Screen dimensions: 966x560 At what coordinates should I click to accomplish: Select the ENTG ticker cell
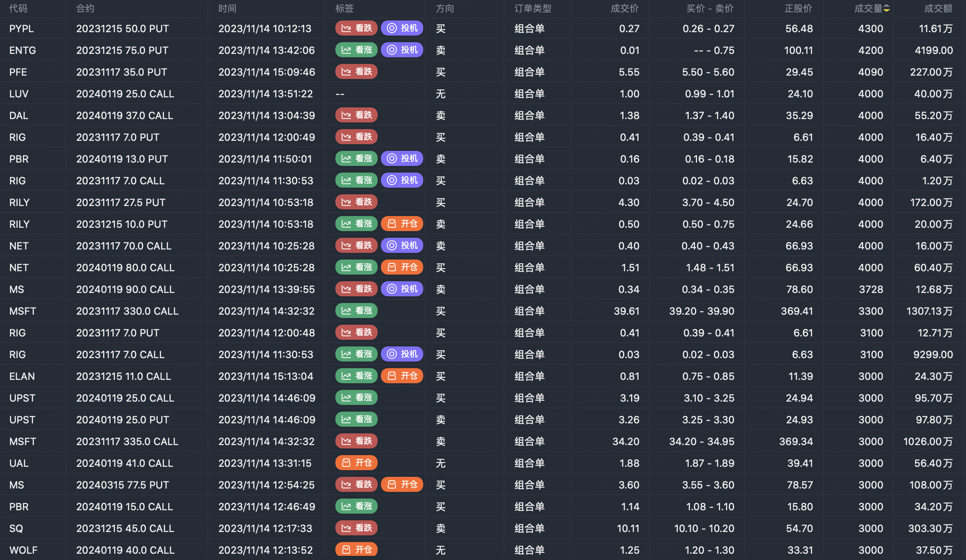[x=23, y=50]
